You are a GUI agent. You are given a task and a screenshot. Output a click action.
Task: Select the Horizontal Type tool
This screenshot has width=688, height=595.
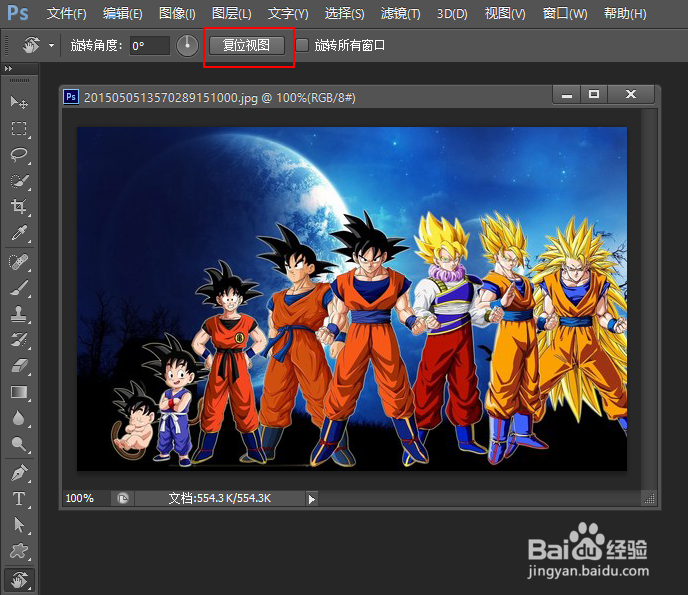19,499
